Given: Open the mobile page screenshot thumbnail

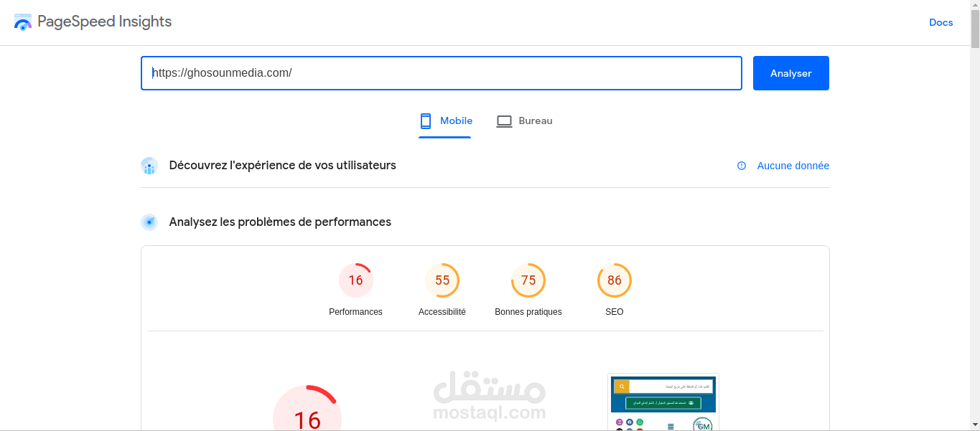Looking at the screenshot, I should (663, 402).
